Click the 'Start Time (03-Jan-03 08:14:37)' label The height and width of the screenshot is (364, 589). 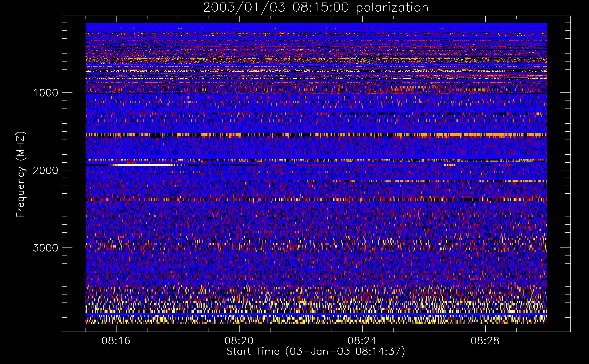click(316, 352)
